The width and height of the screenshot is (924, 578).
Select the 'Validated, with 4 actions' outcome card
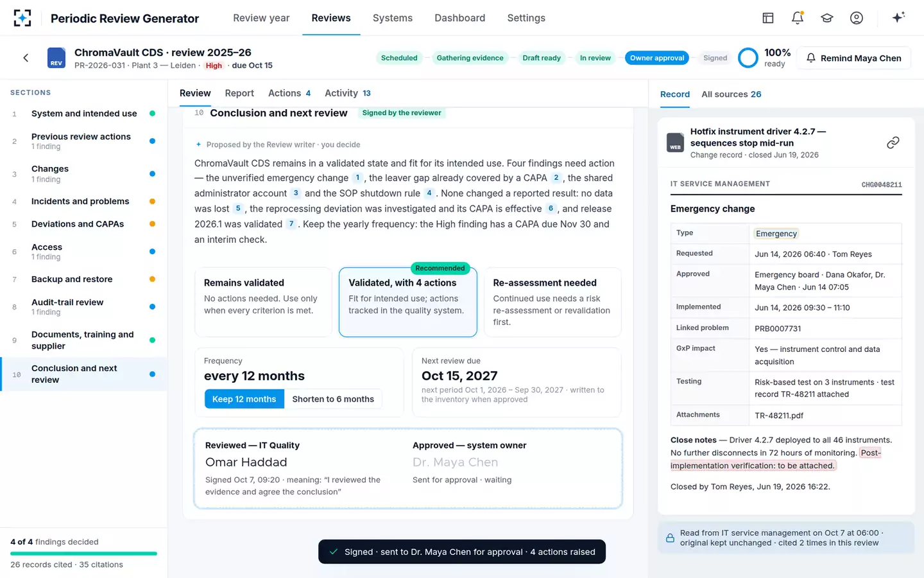(x=408, y=302)
